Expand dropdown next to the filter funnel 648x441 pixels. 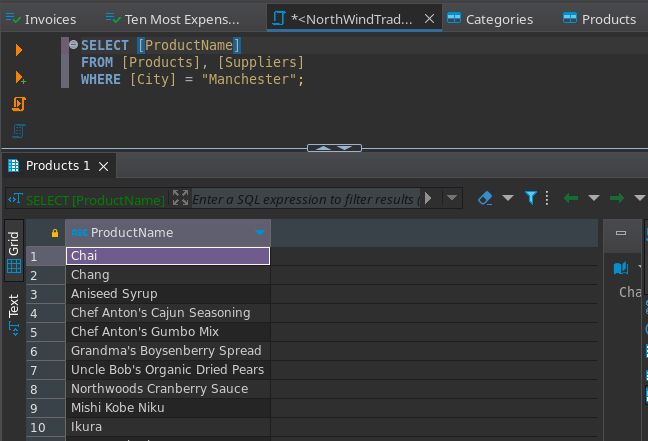(x=548, y=198)
